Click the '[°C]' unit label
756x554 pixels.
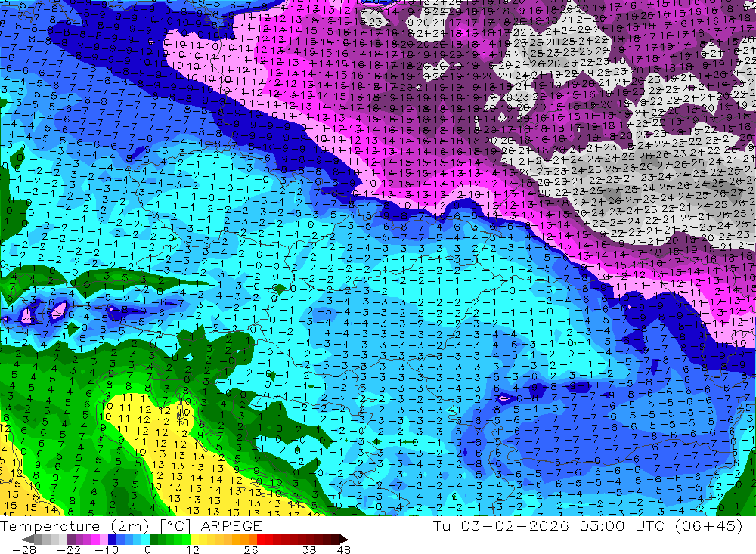click(x=176, y=525)
